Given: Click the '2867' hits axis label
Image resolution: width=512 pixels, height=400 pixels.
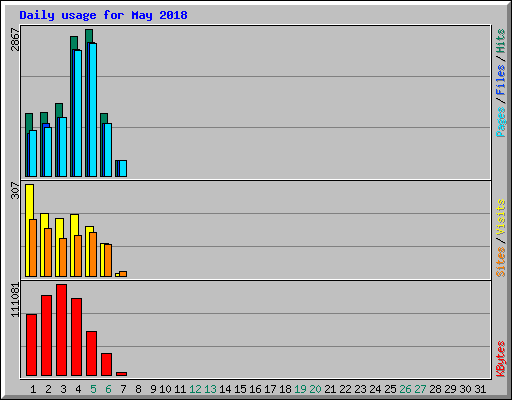Looking at the screenshot, I should click(x=15, y=39).
